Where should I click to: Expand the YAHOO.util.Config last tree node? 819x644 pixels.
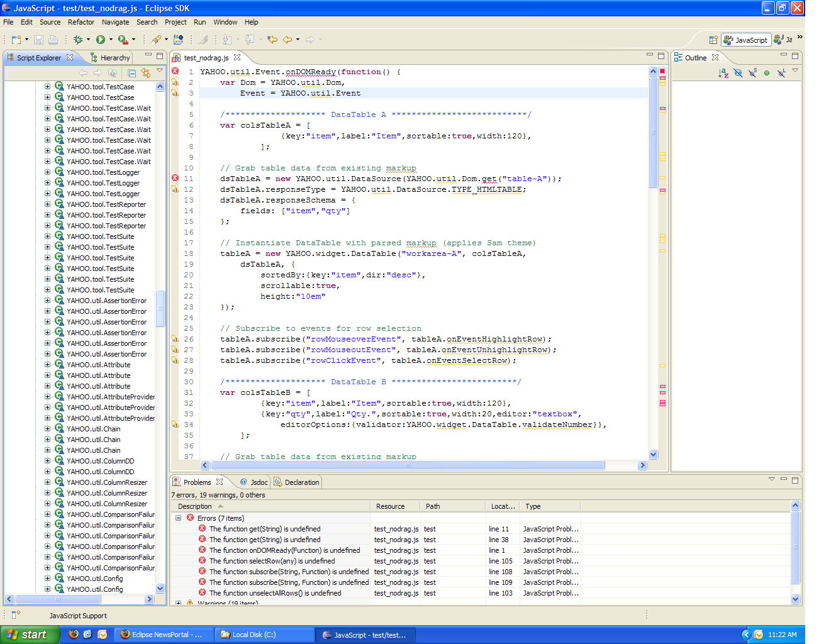[47, 589]
